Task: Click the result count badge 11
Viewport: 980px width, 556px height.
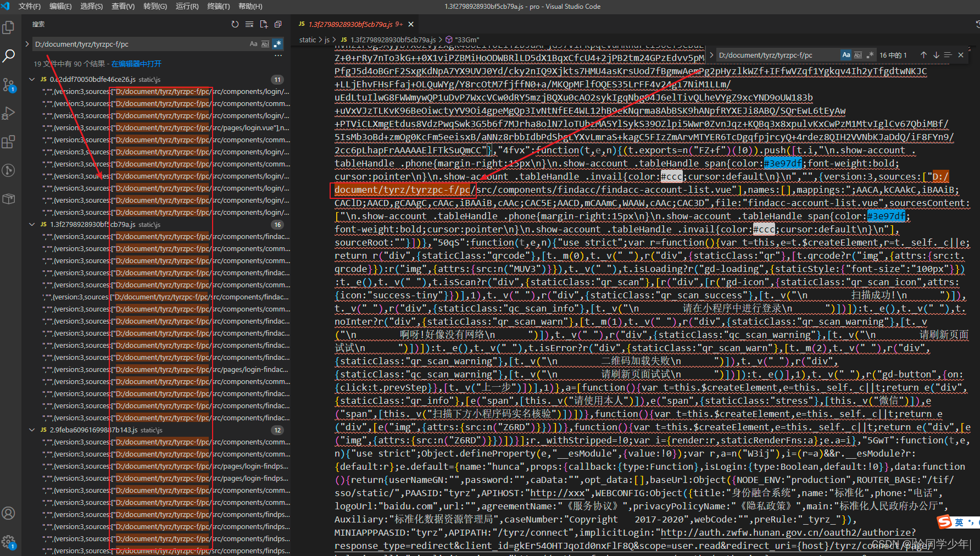Action: (x=277, y=80)
